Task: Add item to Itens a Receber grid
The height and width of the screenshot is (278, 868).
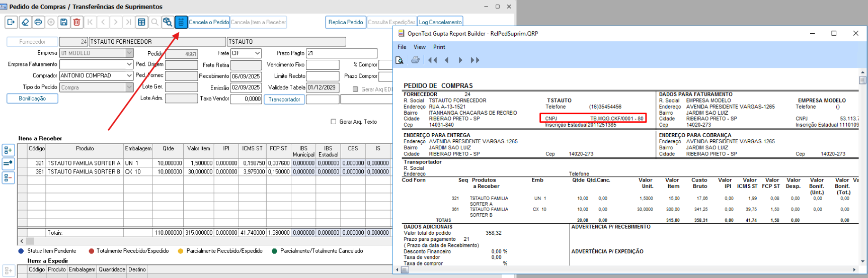Action: pos(8,150)
